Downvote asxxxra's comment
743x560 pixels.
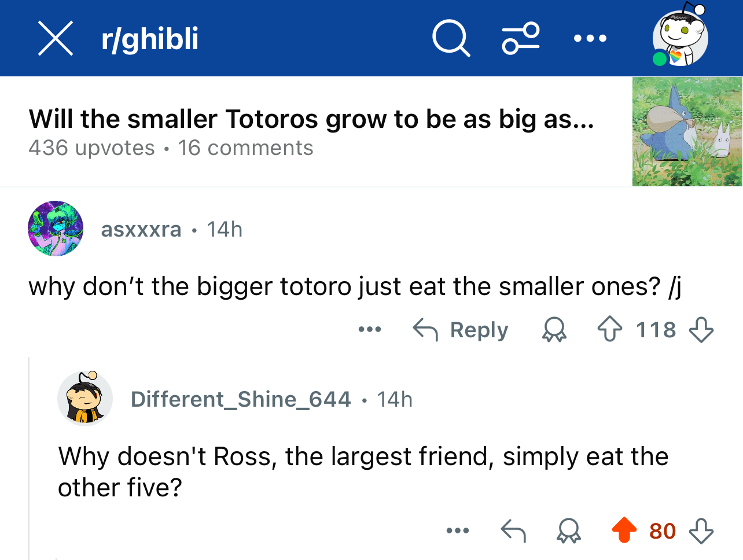(x=701, y=330)
